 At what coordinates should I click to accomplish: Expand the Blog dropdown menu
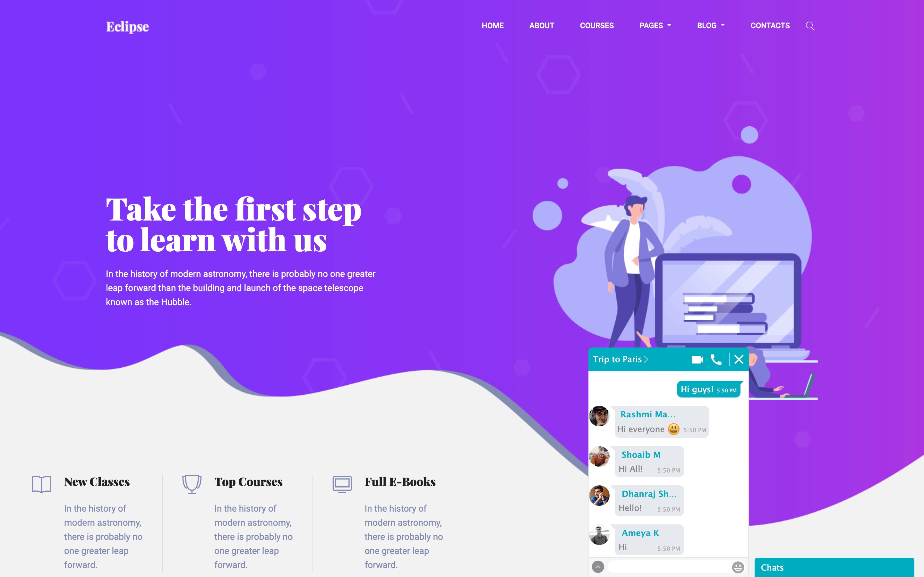pos(710,25)
